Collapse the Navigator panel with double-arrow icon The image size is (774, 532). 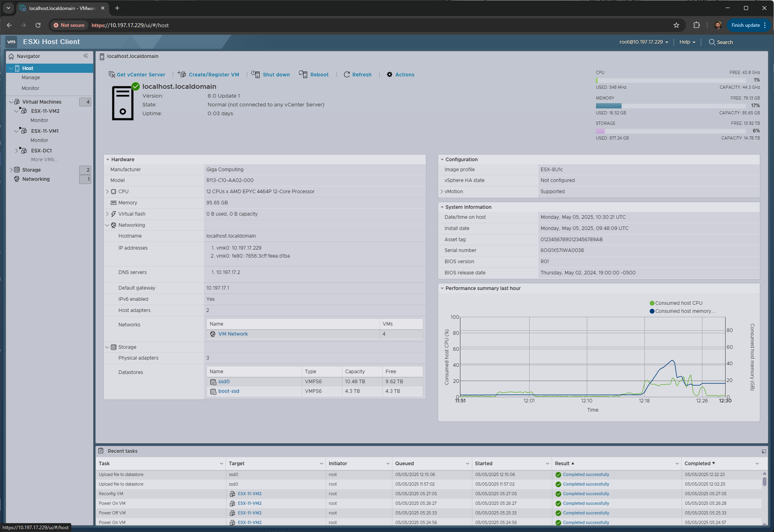point(86,56)
